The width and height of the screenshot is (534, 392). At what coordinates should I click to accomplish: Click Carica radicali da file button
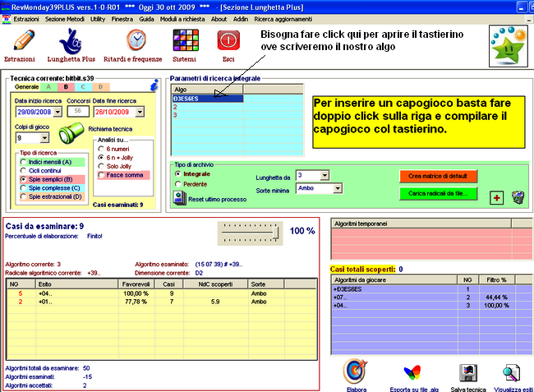coord(438,193)
